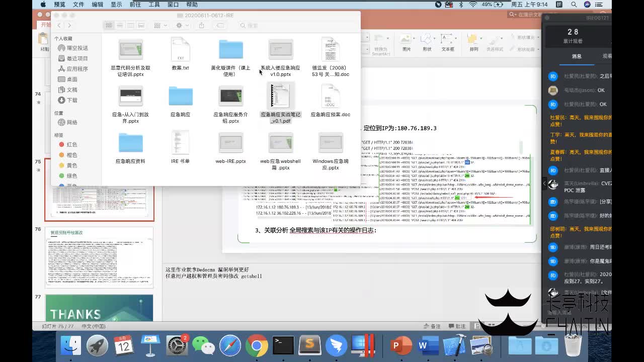This screenshot has height=362, width=644.
Task: Select the 红色 tag
Action: (x=68, y=144)
